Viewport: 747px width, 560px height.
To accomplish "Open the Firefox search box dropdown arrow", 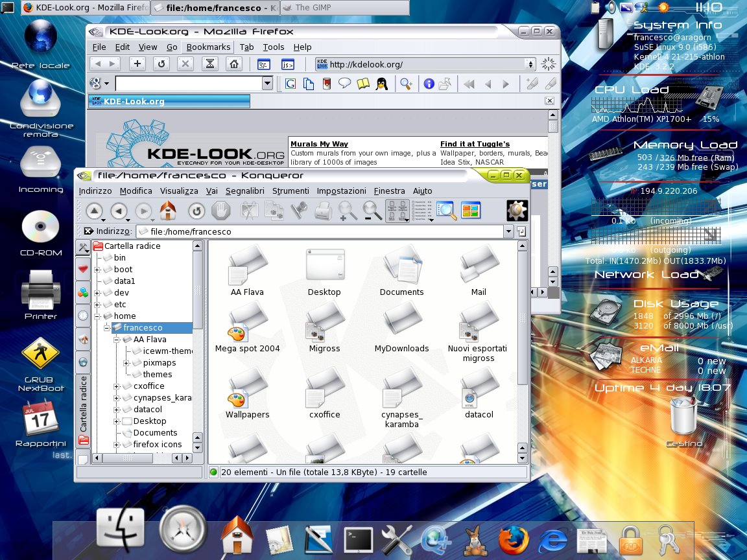I will pos(267,84).
